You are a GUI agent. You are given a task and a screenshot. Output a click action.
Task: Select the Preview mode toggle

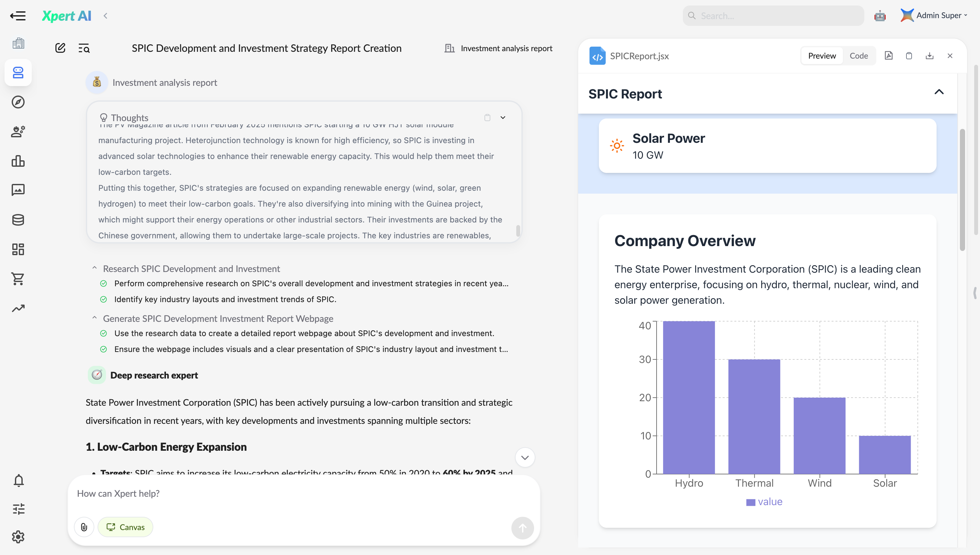[822, 56]
